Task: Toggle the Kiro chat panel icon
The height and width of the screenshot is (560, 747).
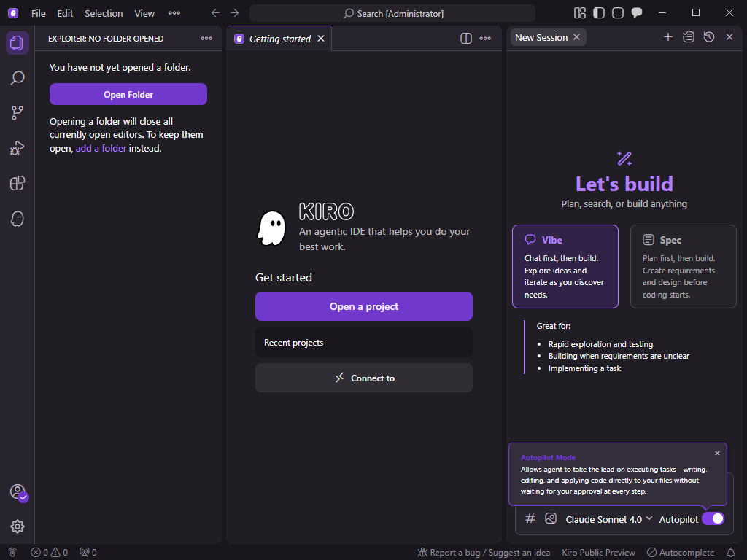Action: (x=637, y=13)
